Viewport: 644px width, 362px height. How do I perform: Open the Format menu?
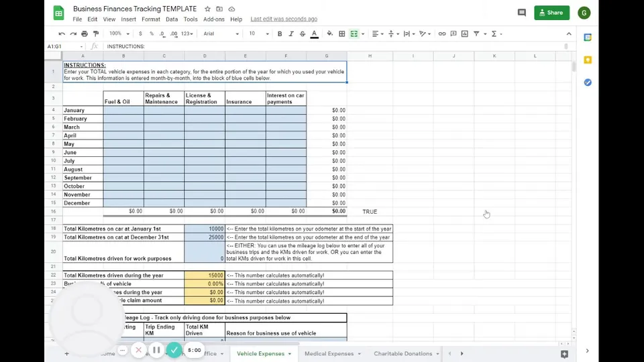click(151, 19)
